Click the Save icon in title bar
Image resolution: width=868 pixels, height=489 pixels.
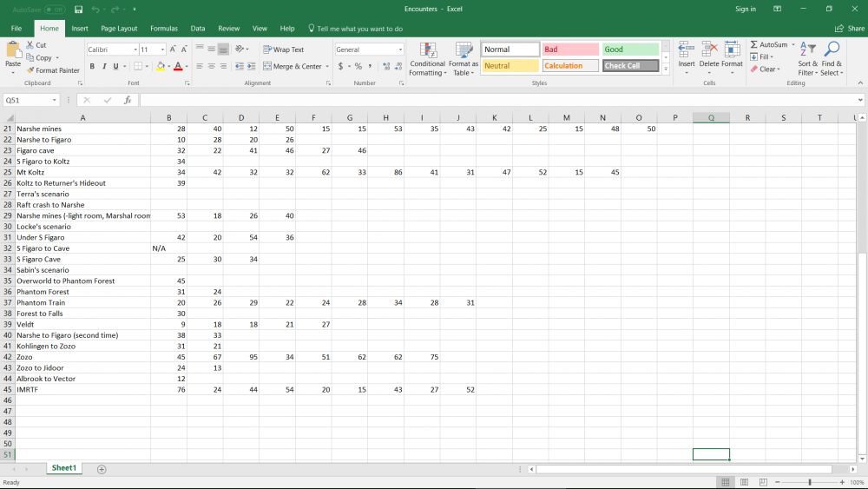79,10
